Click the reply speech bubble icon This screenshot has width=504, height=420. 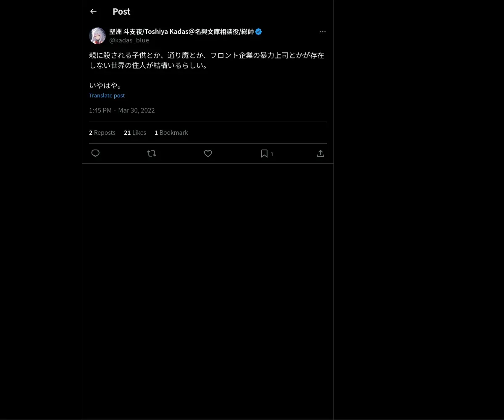[x=95, y=153]
